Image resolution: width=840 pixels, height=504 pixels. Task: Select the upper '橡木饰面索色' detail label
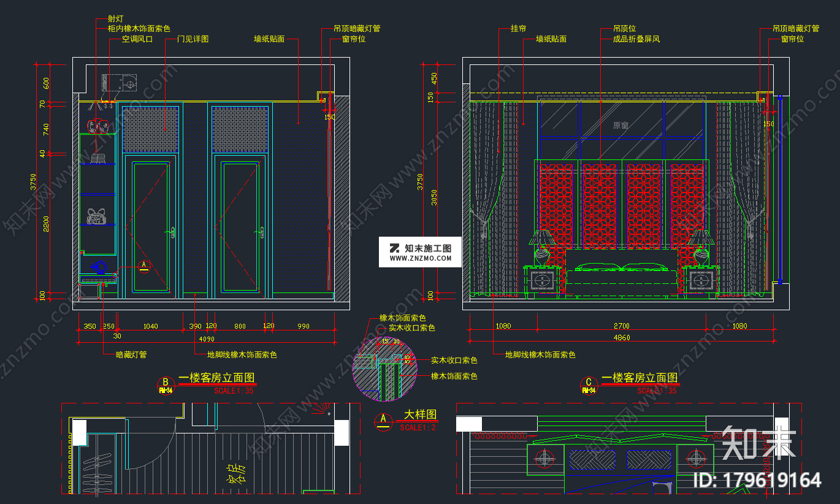click(x=403, y=318)
